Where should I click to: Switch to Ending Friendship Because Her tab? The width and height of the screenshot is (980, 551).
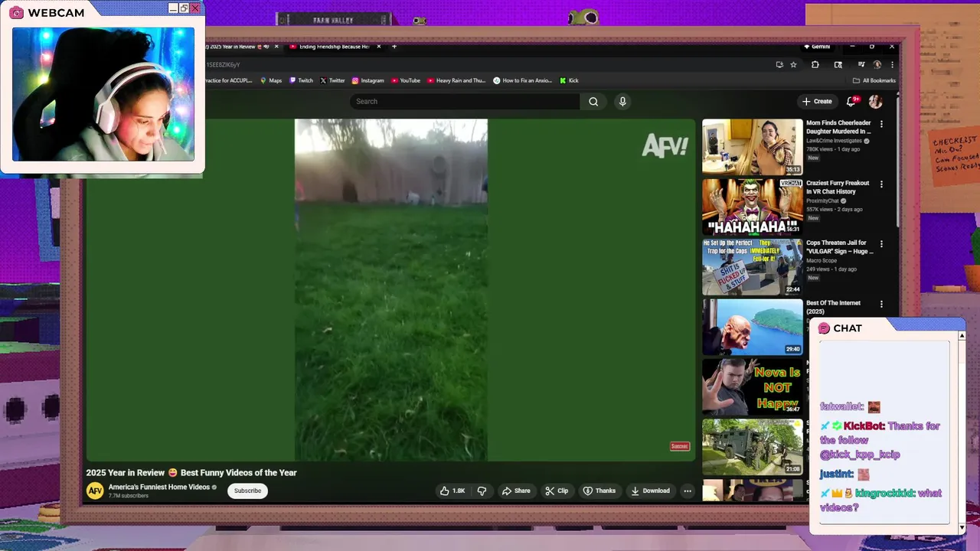point(335,47)
